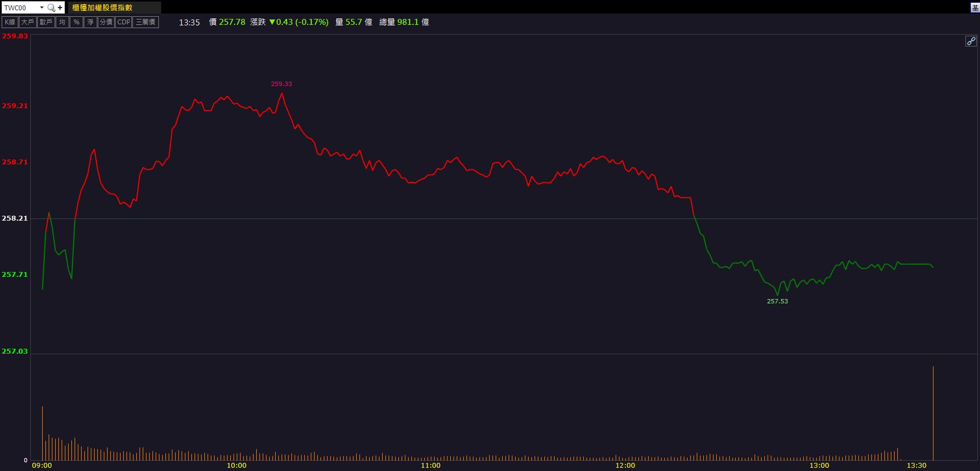This screenshot has height=471, width=980.
Task: Click the 257.71 price axis label
Action: [x=15, y=275]
